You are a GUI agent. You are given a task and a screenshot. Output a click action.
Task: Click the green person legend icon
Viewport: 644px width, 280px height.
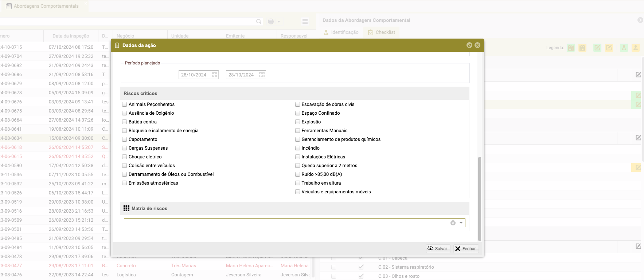coord(624,48)
